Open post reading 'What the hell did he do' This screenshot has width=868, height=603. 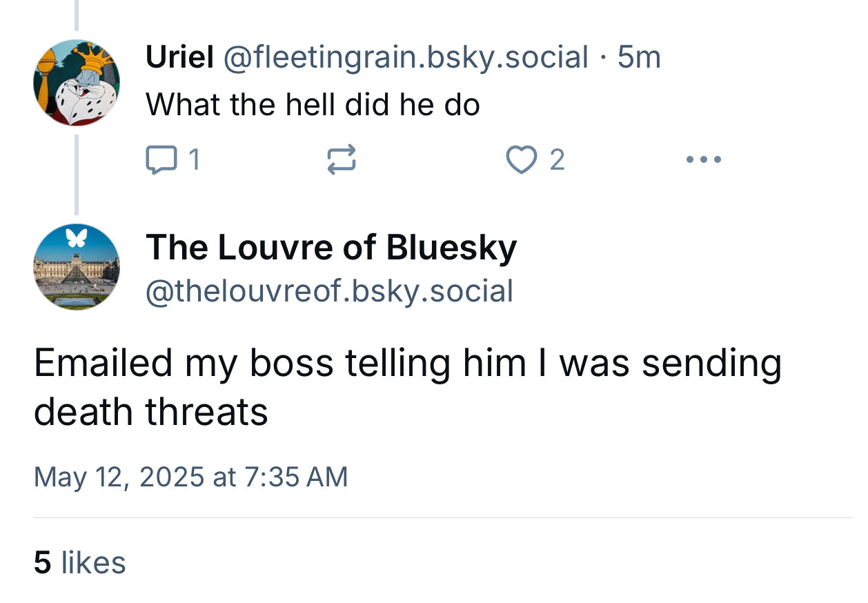point(313,105)
